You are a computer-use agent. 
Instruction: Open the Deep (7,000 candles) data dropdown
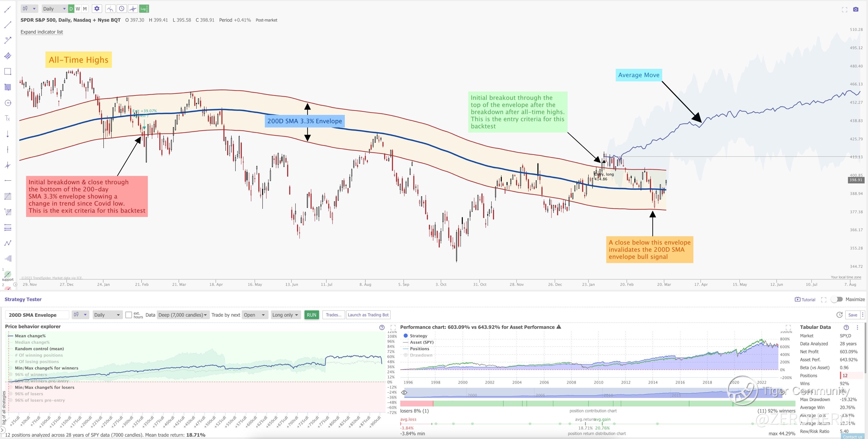(x=183, y=315)
